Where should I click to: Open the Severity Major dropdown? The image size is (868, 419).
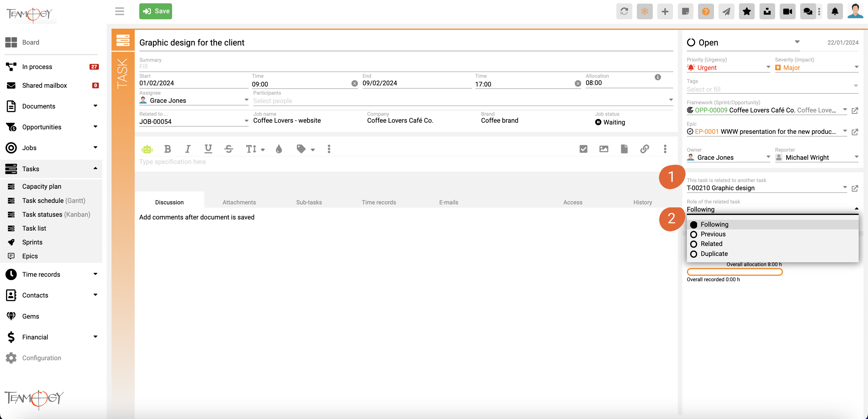coord(816,68)
